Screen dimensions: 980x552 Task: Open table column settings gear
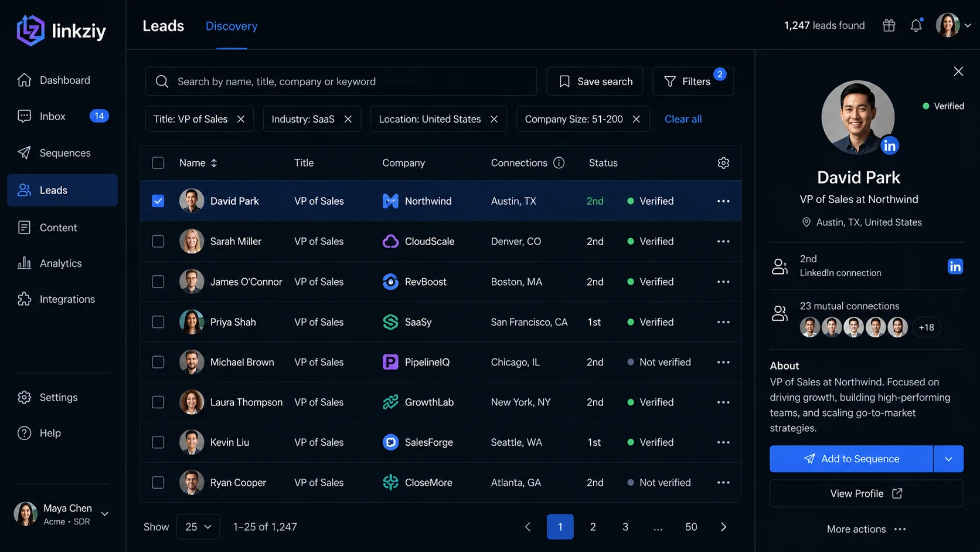pos(723,162)
